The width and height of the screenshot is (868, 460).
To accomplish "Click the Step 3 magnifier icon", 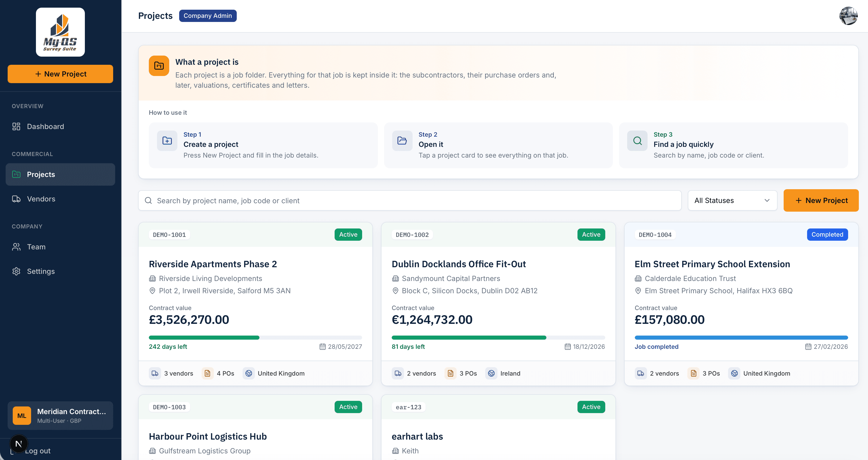I will coord(637,141).
